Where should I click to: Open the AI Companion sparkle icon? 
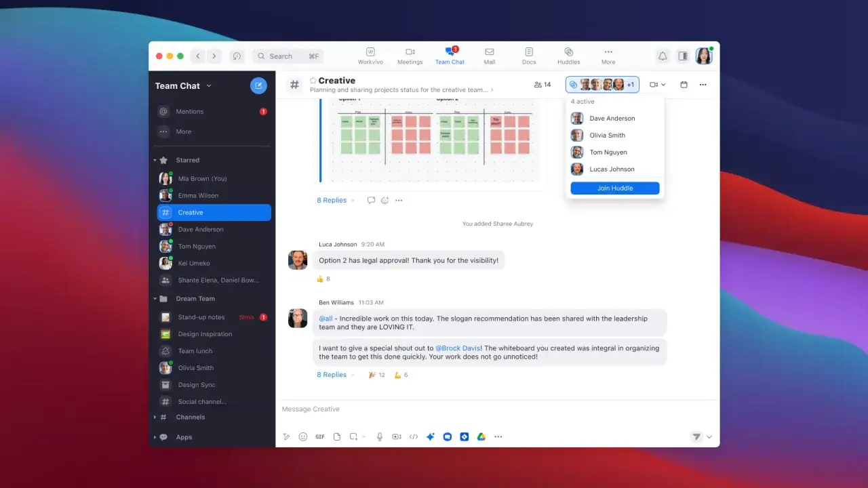[430, 437]
